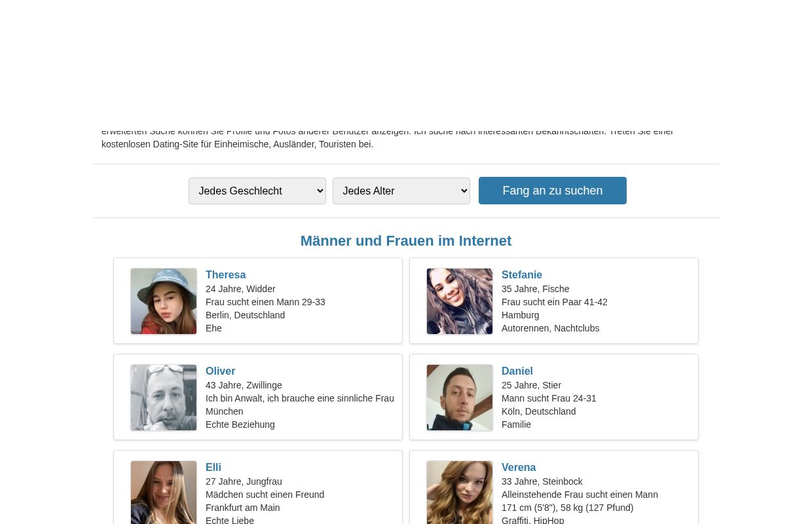
Task: Click text 'Ich bin Anwalt, ich brauche eine sinnliche Frau'
Action: [x=300, y=398]
